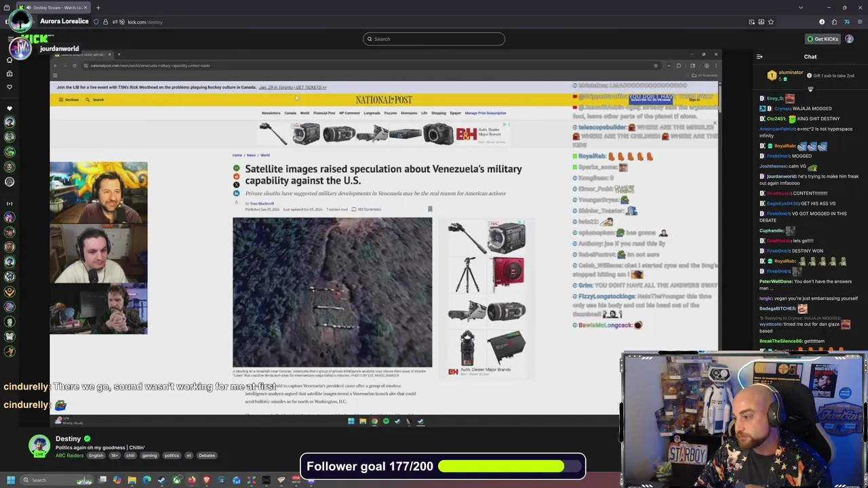
Task: Click the Chat panel header title
Action: coord(810,57)
